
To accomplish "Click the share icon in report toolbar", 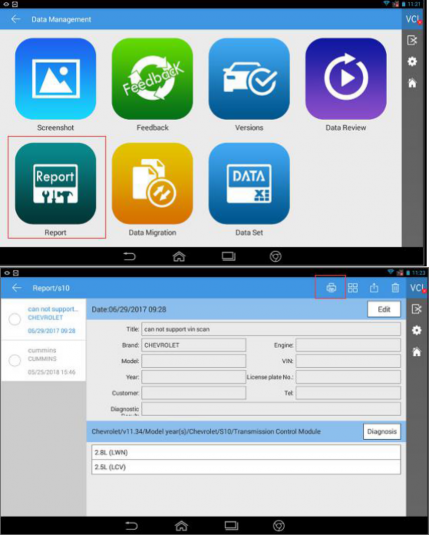I will (x=374, y=288).
